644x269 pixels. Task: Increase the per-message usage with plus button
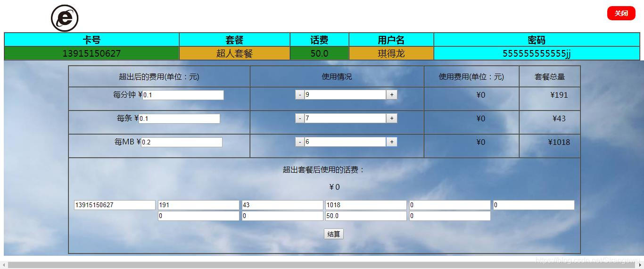[x=391, y=118]
